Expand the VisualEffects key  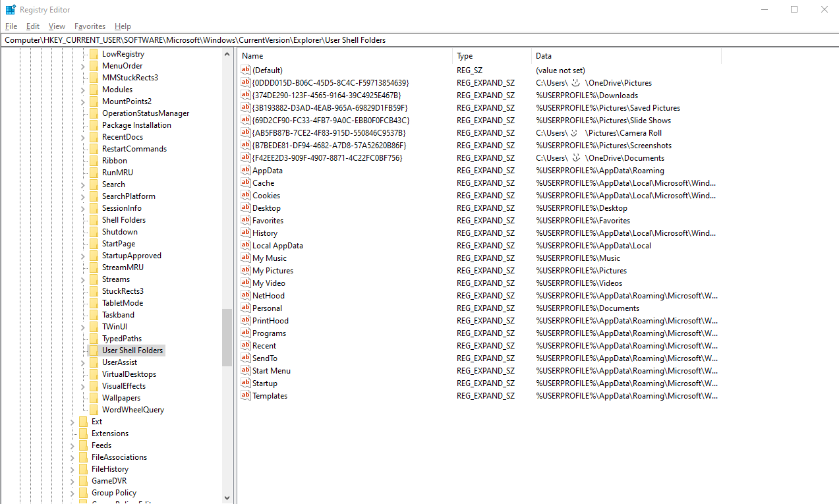coord(83,386)
